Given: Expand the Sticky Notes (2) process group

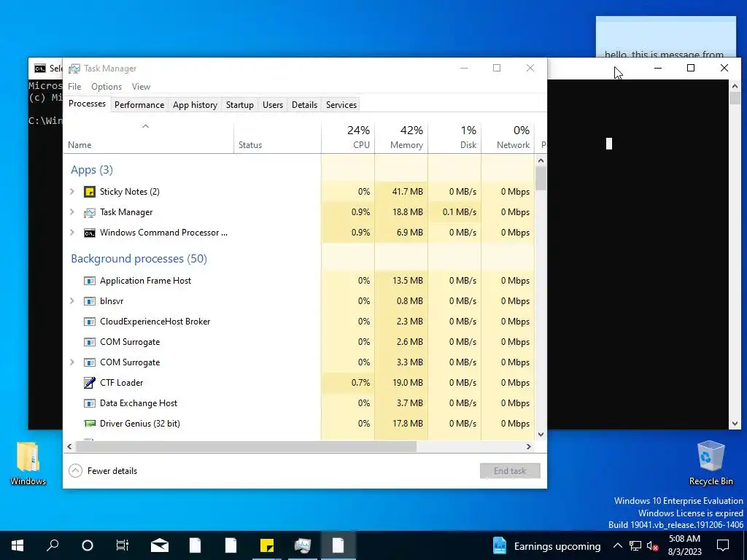Looking at the screenshot, I should (x=72, y=192).
